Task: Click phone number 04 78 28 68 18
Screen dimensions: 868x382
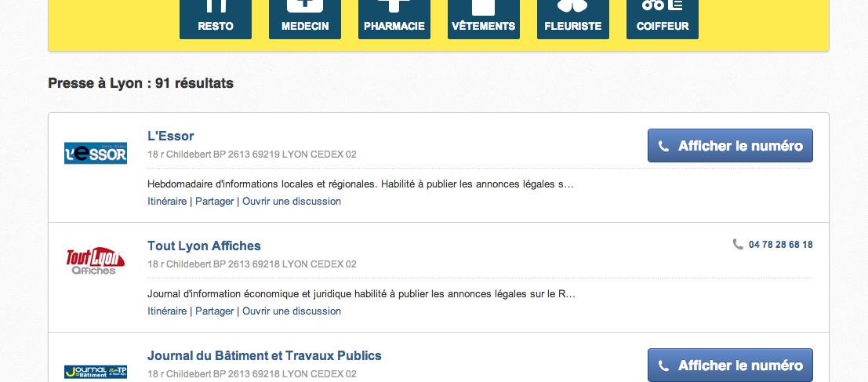Action: 780,244
